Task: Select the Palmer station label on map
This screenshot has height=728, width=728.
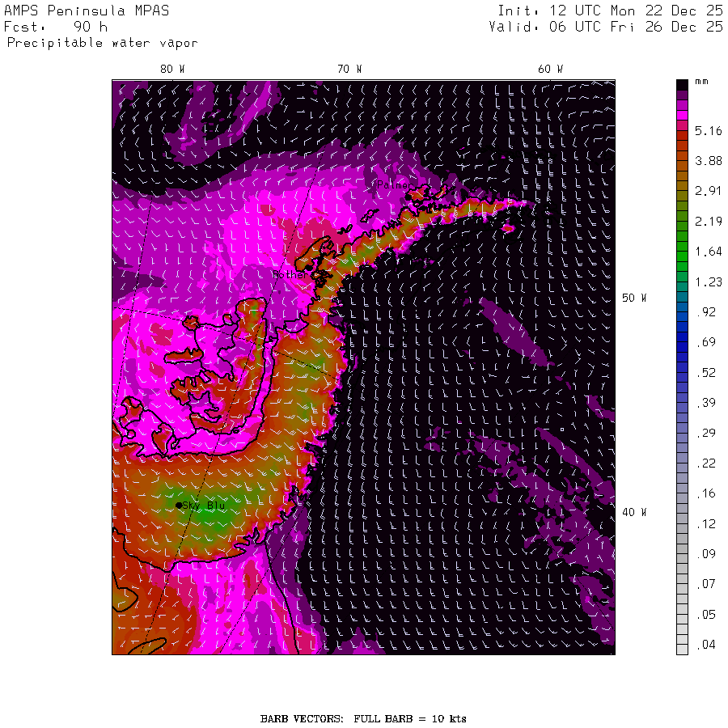Action: click(x=392, y=185)
